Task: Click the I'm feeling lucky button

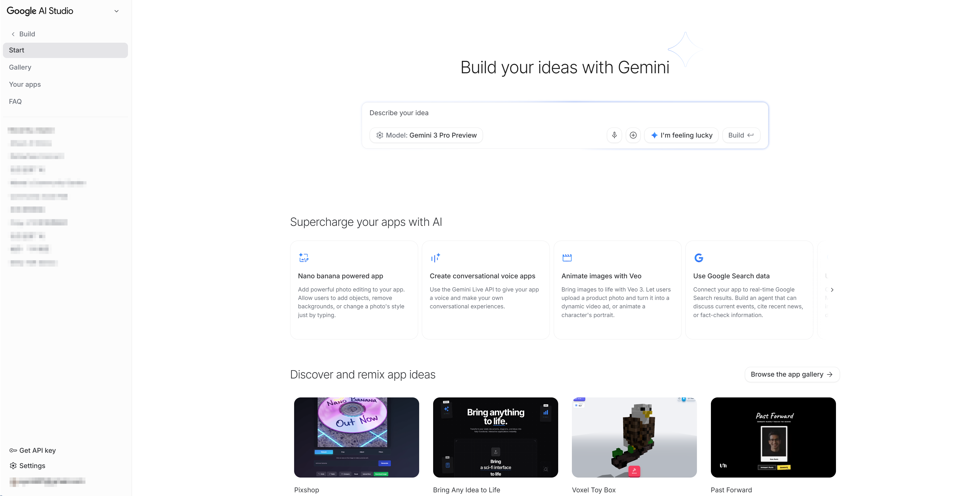Action: pyautogui.click(x=681, y=135)
